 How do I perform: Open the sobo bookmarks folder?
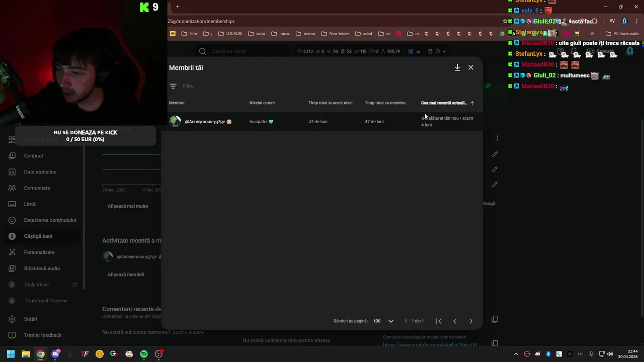[x=256, y=34]
